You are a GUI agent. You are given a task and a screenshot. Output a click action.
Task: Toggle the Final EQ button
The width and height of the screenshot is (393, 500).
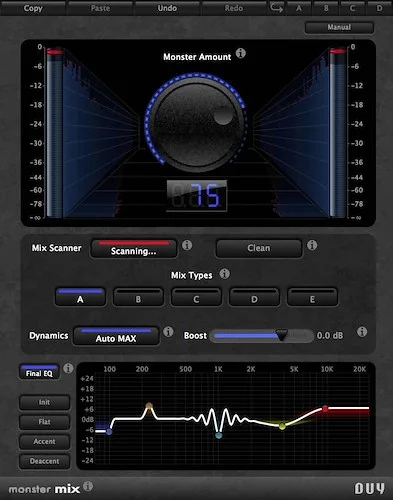(39, 372)
